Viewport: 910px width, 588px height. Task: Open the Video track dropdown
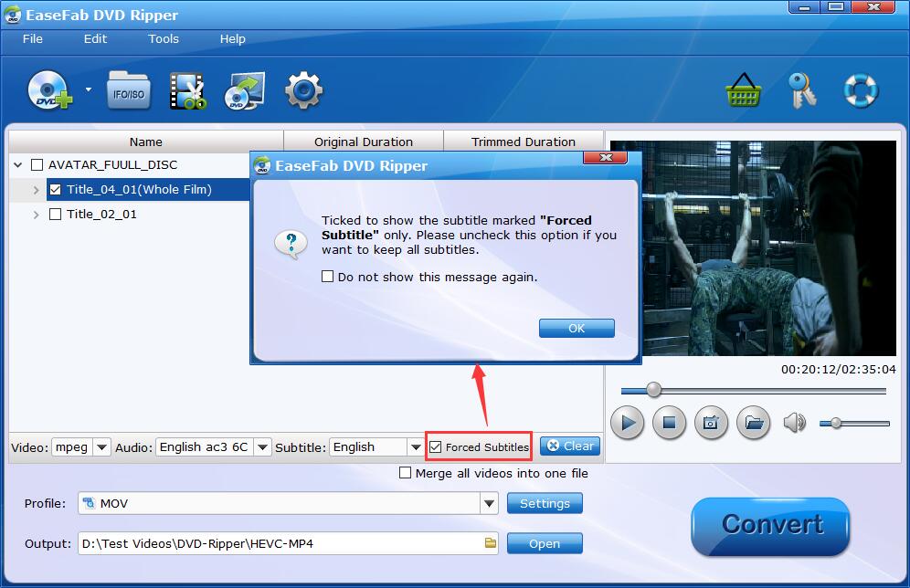point(101,447)
